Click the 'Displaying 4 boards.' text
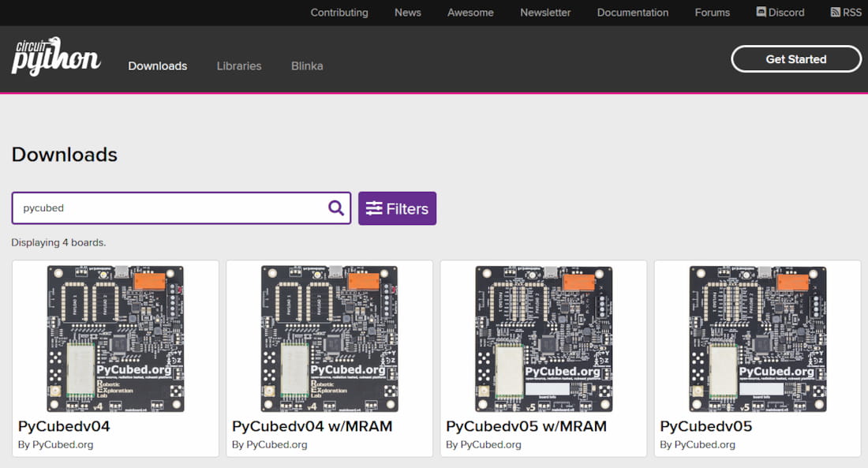 click(x=58, y=242)
